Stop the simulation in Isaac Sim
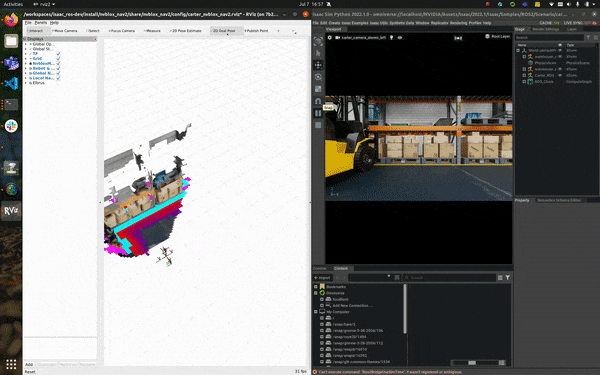 318,125
